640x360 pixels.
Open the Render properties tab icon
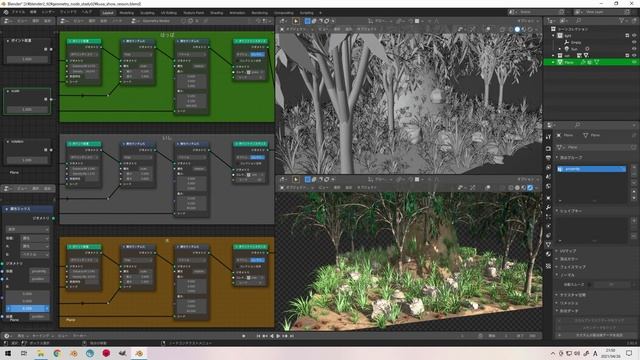click(x=548, y=148)
